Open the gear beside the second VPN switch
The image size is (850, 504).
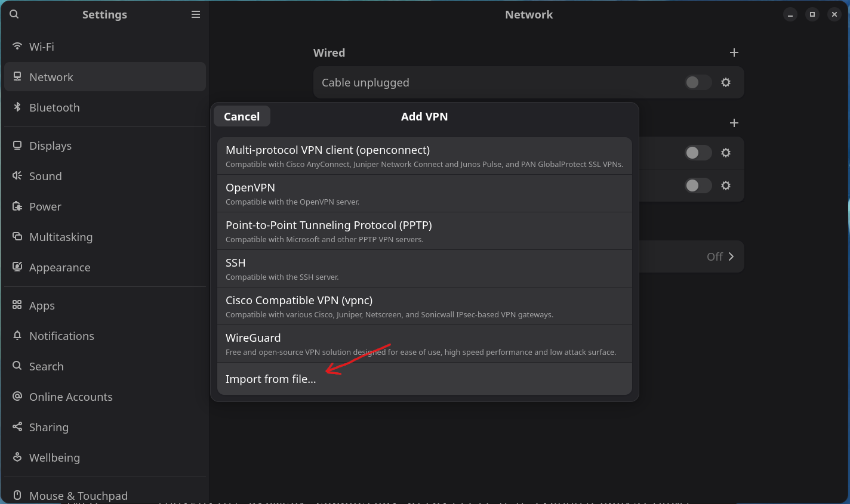pos(726,185)
